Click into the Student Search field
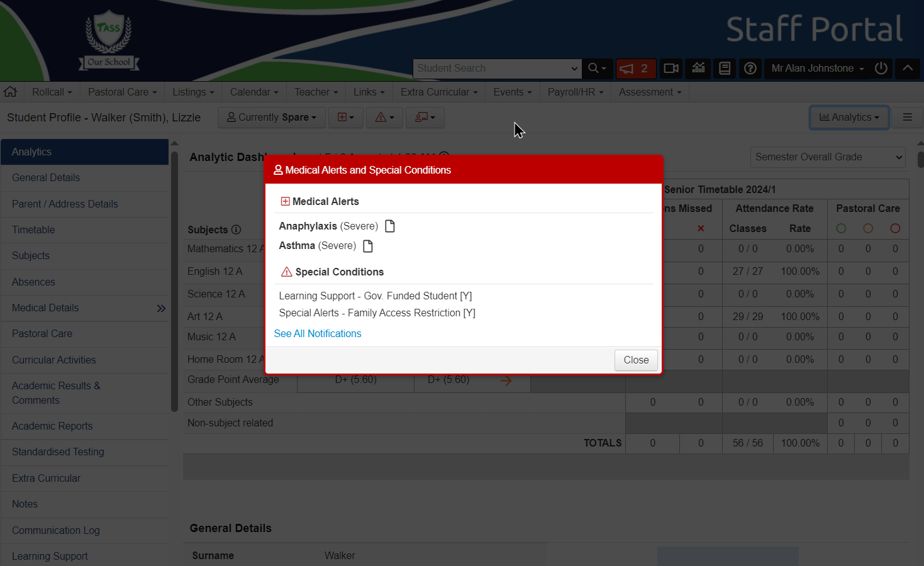The width and height of the screenshot is (924, 566). tap(491, 69)
